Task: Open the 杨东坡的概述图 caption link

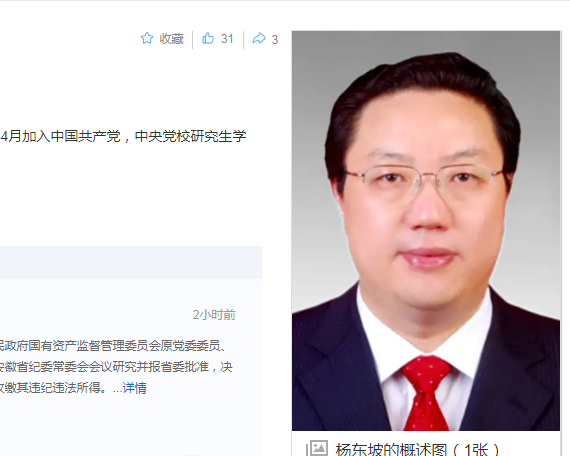Action: [x=391, y=449]
